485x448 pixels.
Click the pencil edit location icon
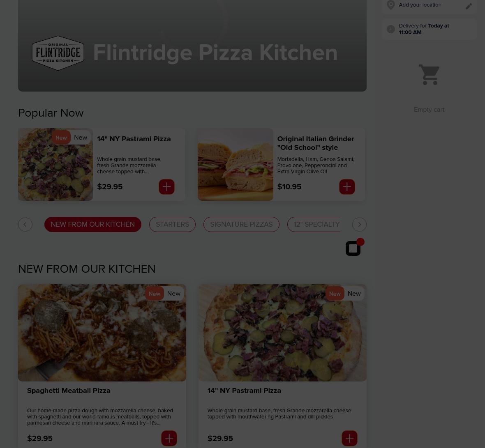point(469,6)
